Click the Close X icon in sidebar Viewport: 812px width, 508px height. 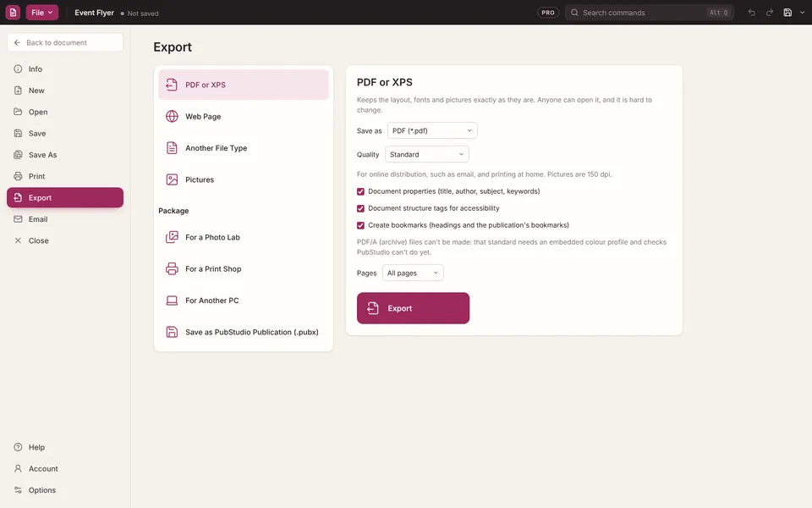18,240
